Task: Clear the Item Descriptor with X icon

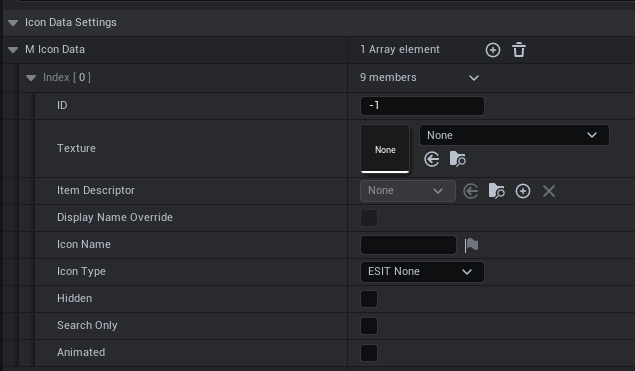Action: click(549, 191)
